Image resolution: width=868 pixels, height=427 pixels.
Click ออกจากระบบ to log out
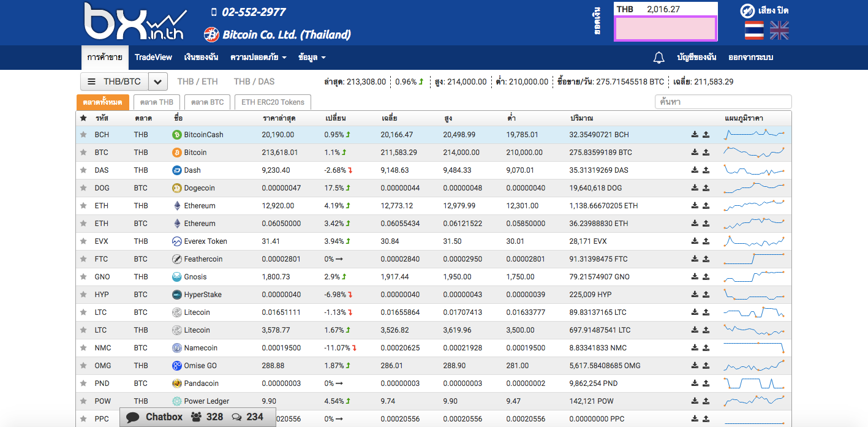tap(751, 58)
